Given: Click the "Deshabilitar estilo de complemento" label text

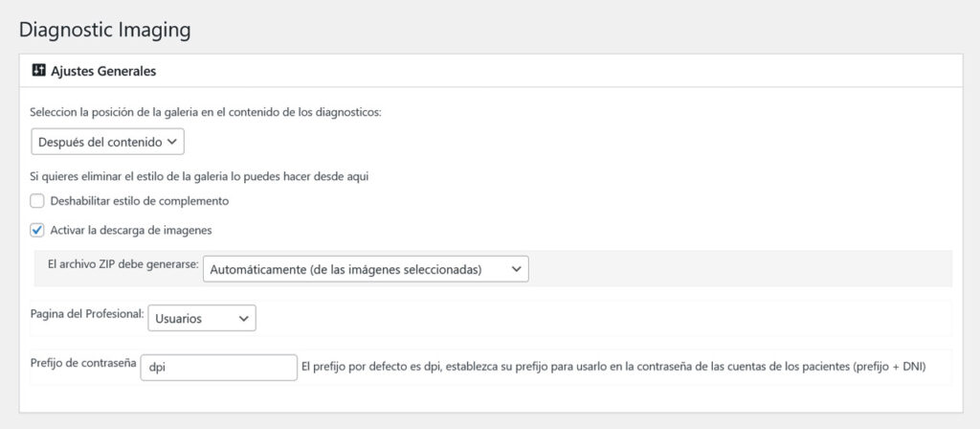Looking at the screenshot, I should point(140,201).
